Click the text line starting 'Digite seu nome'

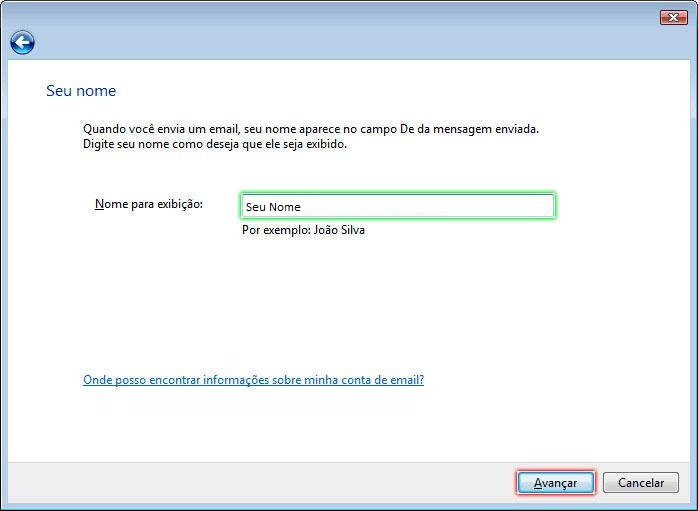[x=215, y=144]
